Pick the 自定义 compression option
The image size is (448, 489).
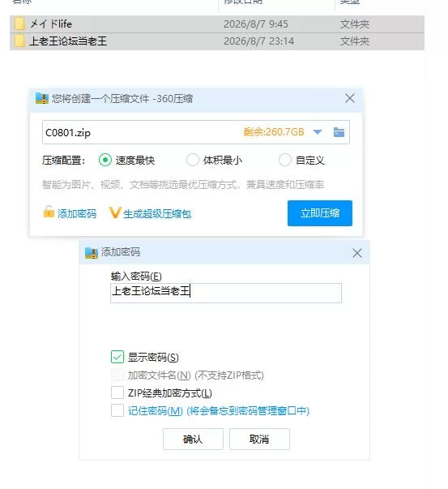point(284,160)
